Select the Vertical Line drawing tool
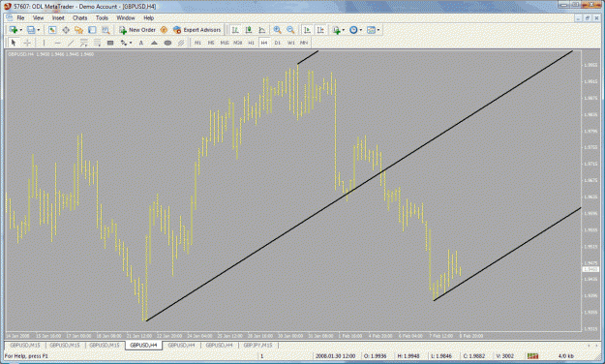This screenshot has height=364, width=605. [44, 43]
